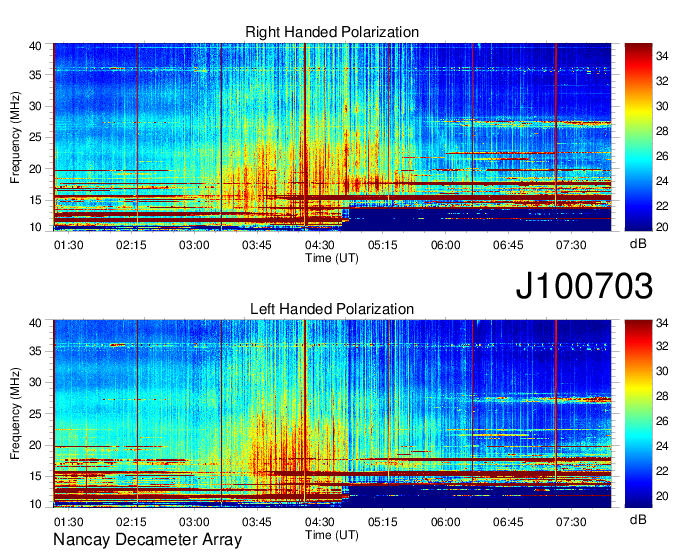Click the 06:00 time tick on left-handed plot
Image resolution: width=680 pixels, height=552 pixels.
pyautogui.click(x=445, y=522)
